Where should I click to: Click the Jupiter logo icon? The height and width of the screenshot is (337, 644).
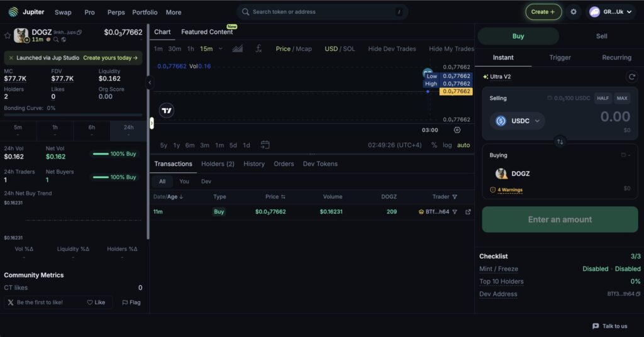pyautogui.click(x=13, y=12)
